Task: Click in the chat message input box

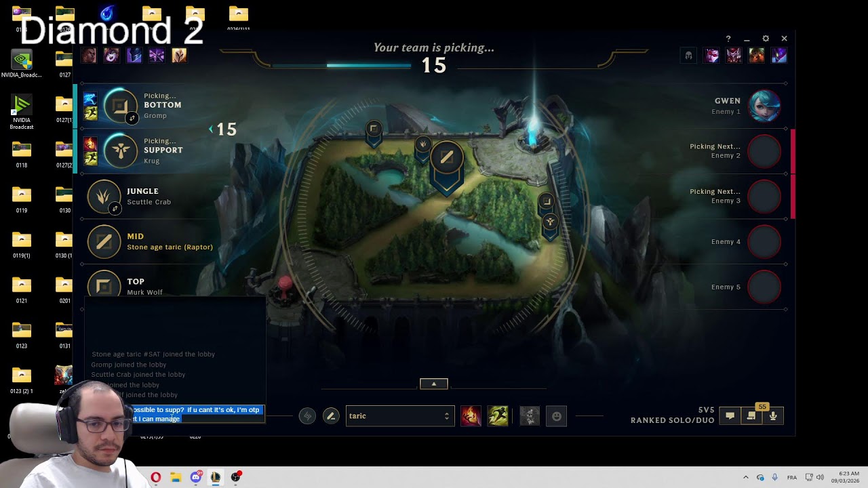Action: pos(175,414)
